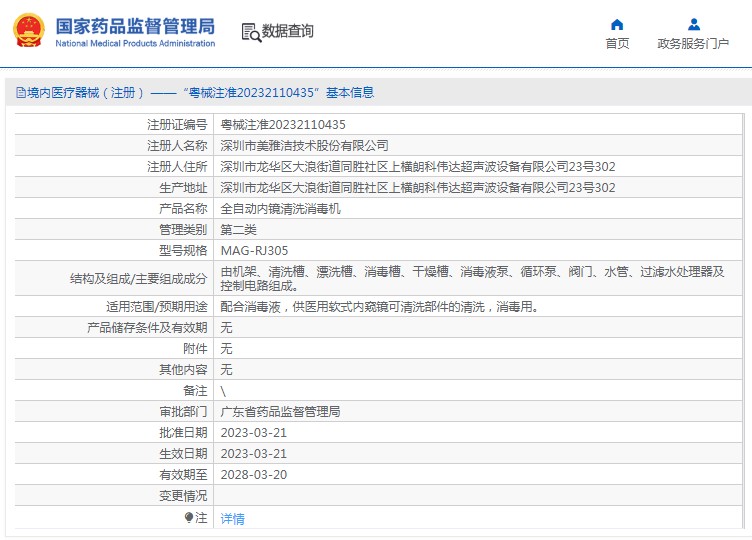The image size is (752, 540).
Task: Click the 结构及组成/主要组成成分 row label
Action: (139, 279)
